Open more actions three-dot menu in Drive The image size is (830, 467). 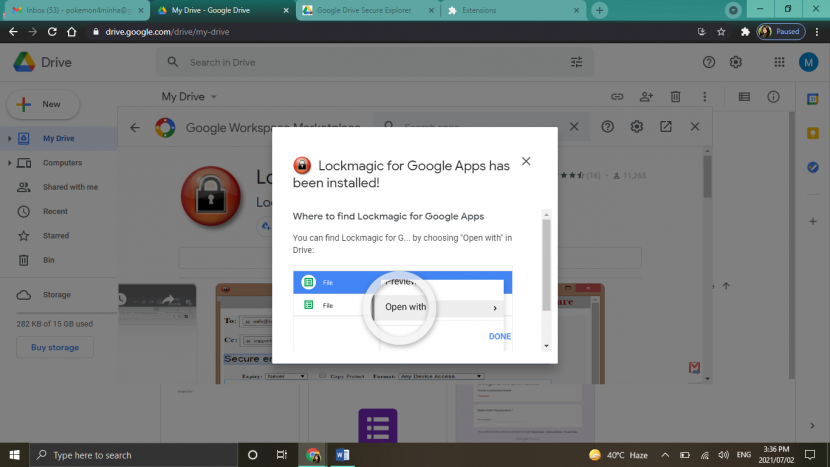tap(705, 97)
